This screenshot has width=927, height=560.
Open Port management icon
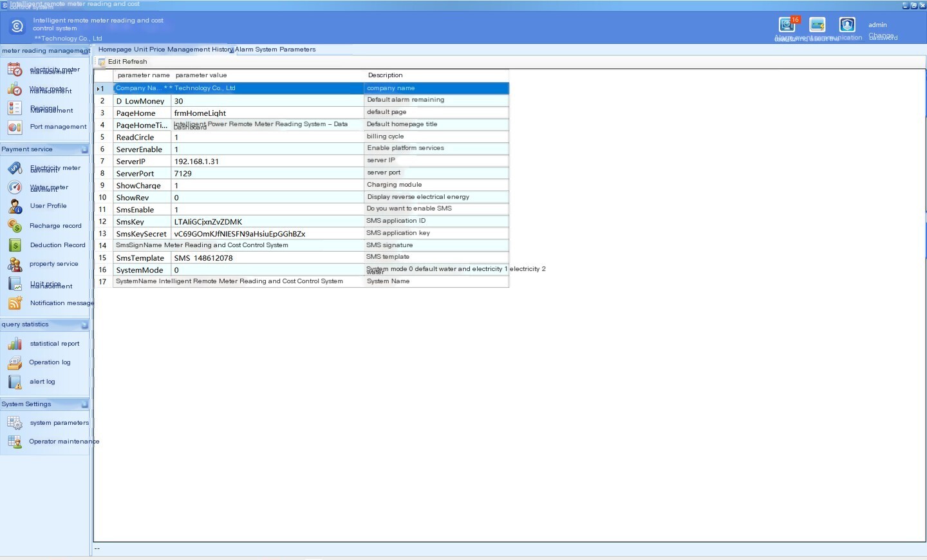point(15,127)
